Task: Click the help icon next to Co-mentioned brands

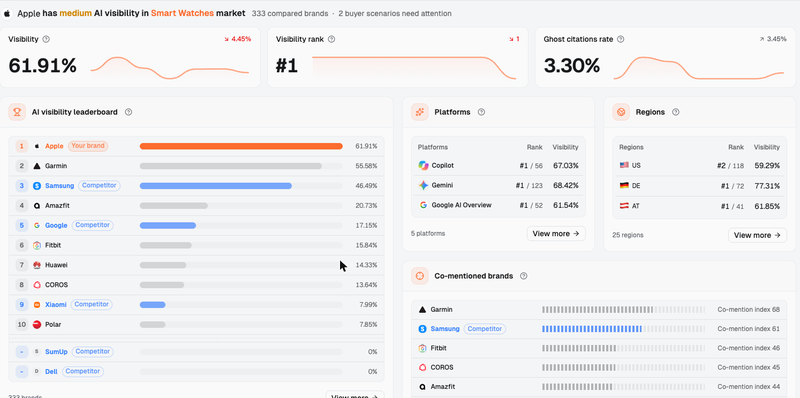Action: click(x=523, y=276)
